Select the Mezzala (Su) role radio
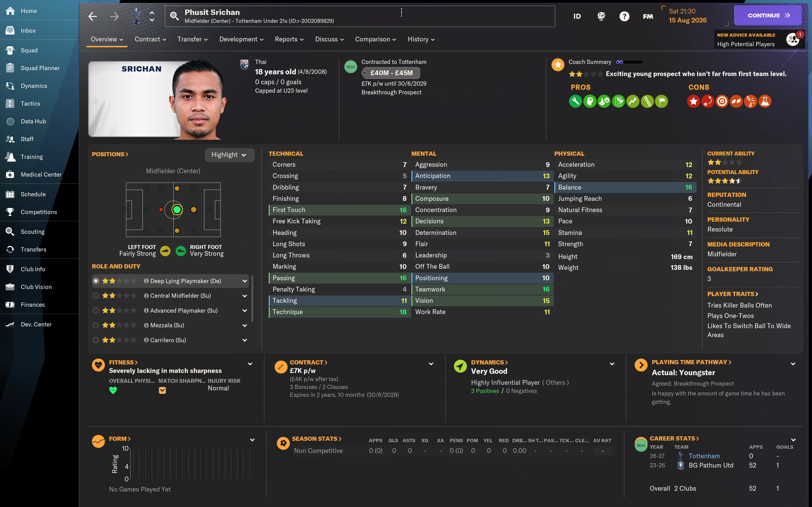812x507 pixels. click(x=96, y=325)
